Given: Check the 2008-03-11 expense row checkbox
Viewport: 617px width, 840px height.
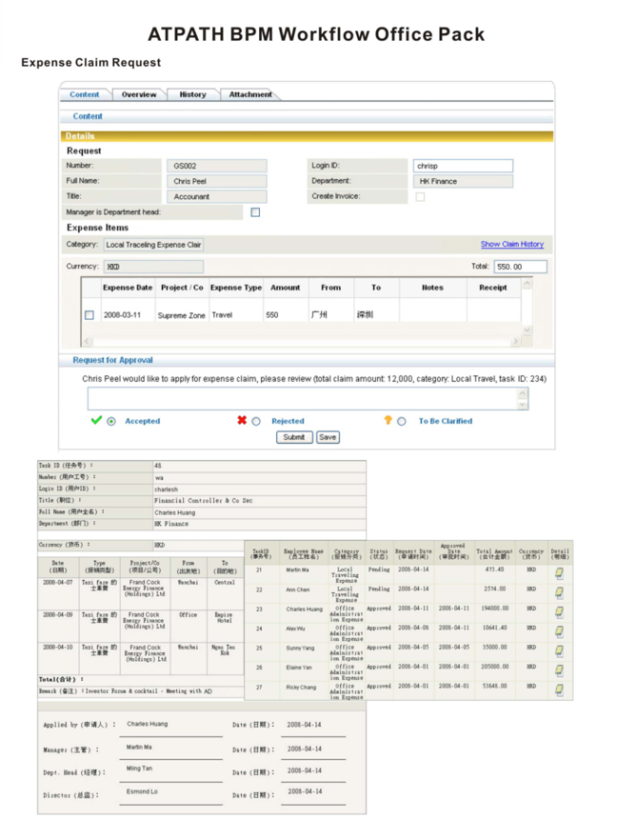Looking at the screenshot, I should 90,315.
